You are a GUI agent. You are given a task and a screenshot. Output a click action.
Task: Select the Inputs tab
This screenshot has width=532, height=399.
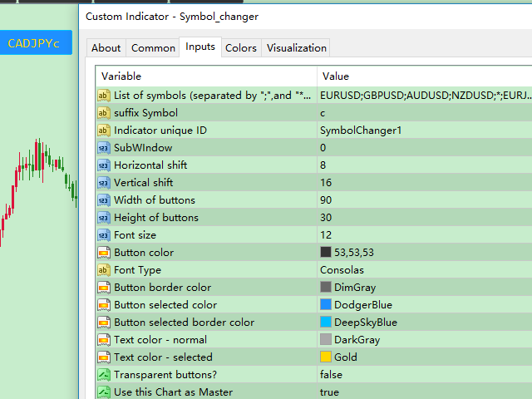200,47
